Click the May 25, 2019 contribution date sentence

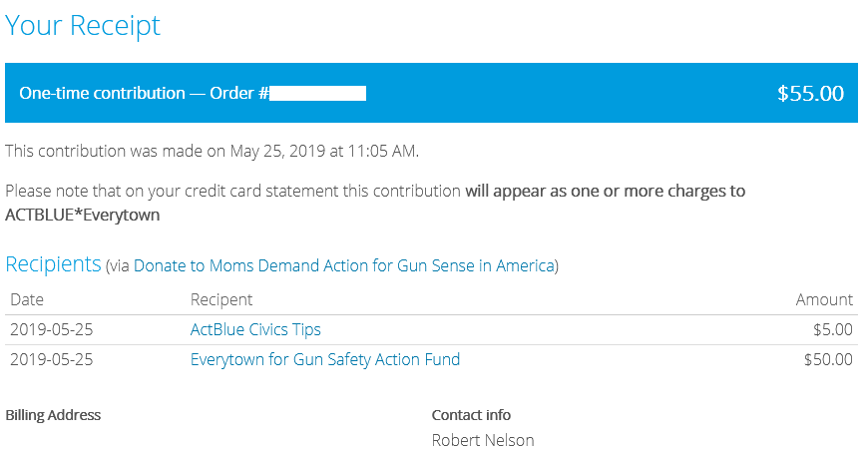tap(212, 152)
